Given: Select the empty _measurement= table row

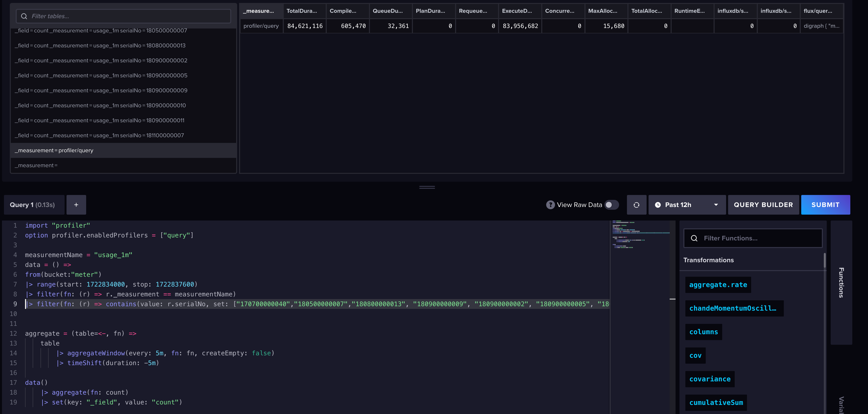Looking at the screenshot, I should pyautogui.click(x=123, y=166).
